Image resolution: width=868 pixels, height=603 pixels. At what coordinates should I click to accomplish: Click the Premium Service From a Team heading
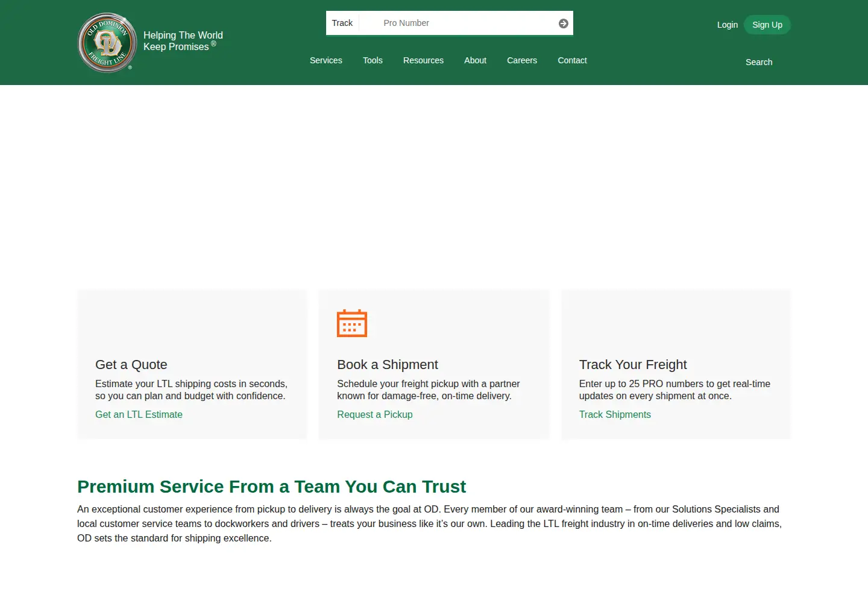271,487
